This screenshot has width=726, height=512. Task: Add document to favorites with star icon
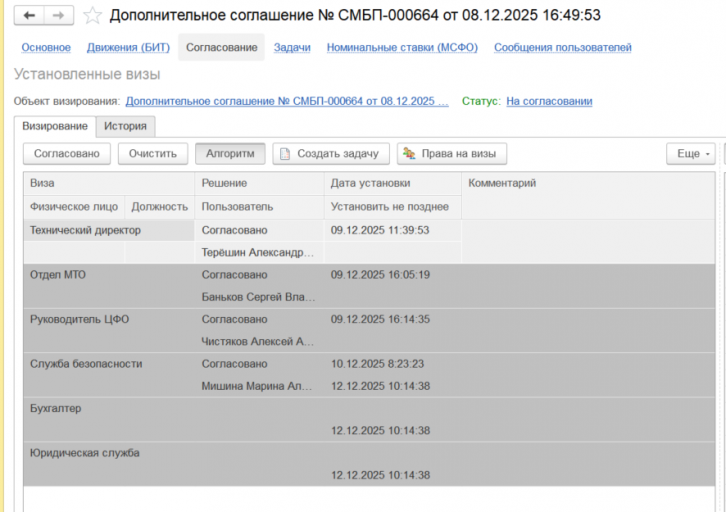(92, 15)
